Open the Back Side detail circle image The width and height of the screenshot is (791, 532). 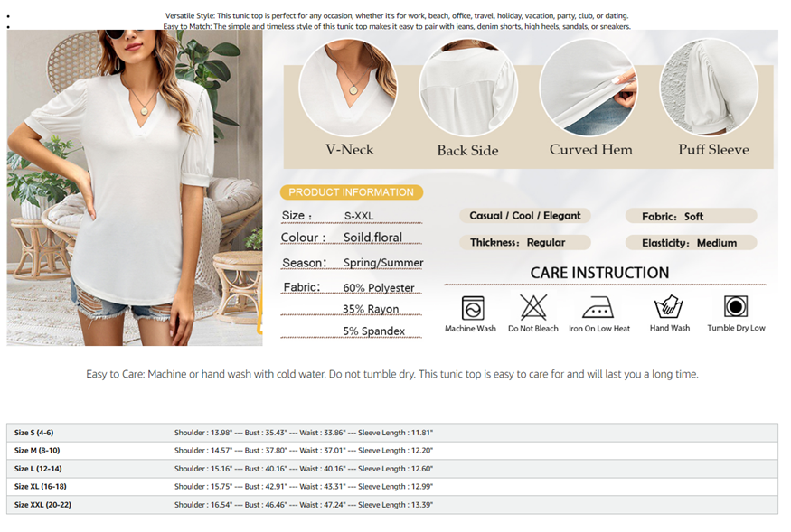click(467, 88)
